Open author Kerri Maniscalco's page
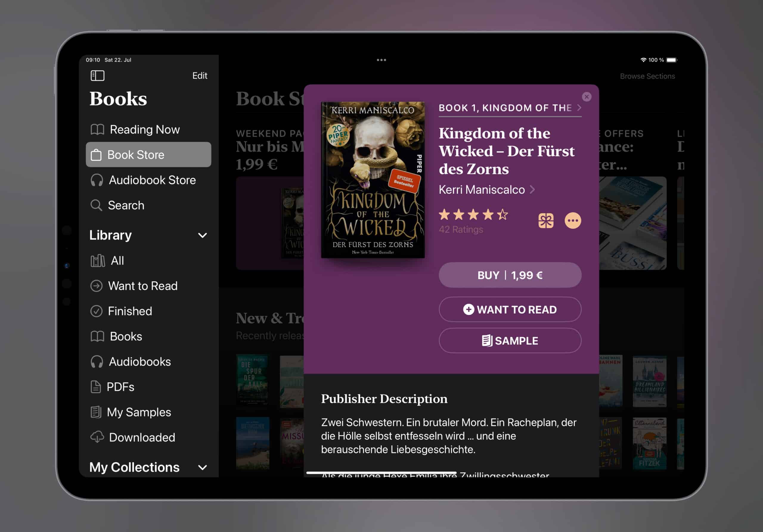Screen dimensions: 763x532 tap(487, 190)
